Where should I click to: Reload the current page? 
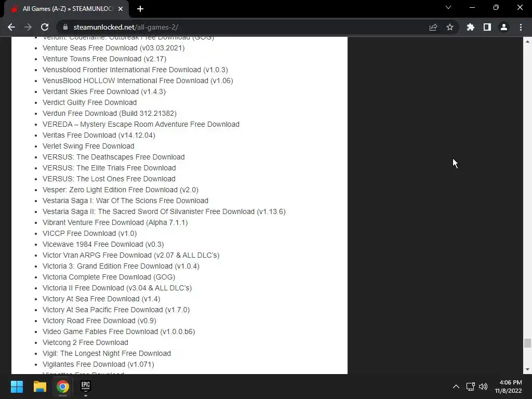coord(45,27)
